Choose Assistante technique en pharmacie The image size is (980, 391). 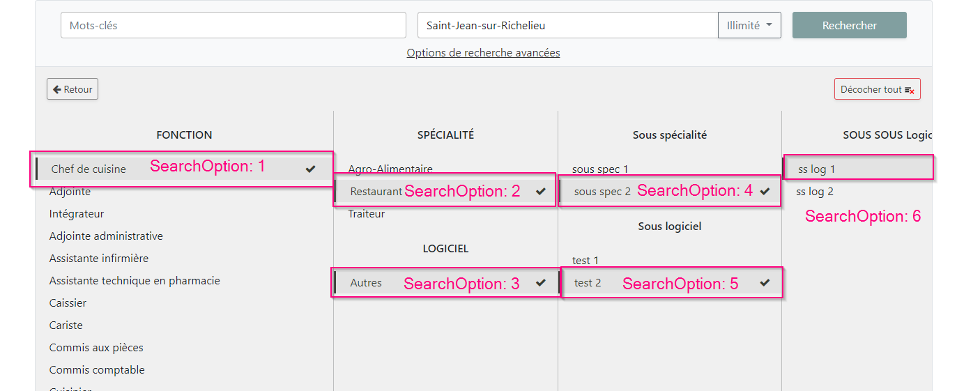(135, 281)
